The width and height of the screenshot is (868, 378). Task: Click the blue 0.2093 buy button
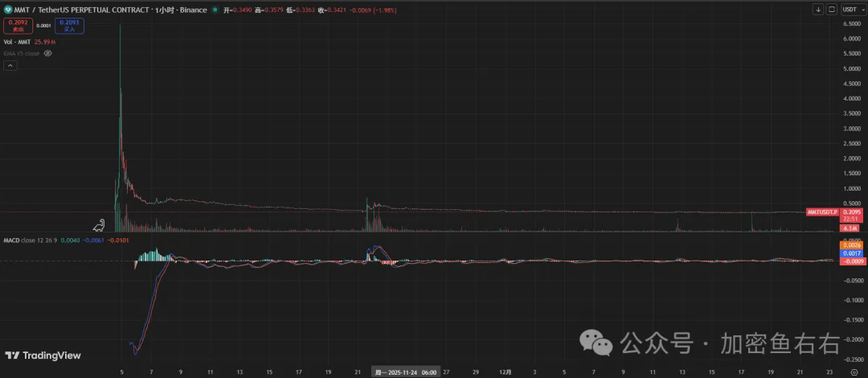click(69, 26)
